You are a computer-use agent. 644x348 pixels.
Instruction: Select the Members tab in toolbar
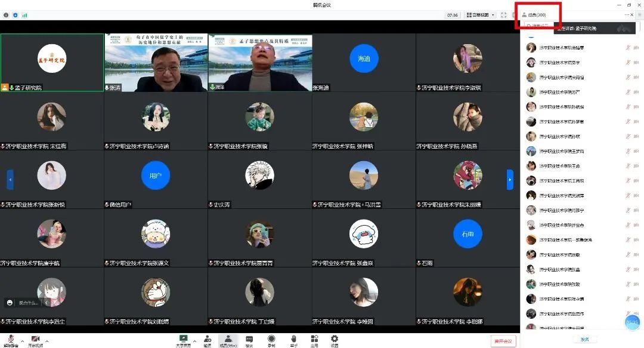tap(227, 339)
